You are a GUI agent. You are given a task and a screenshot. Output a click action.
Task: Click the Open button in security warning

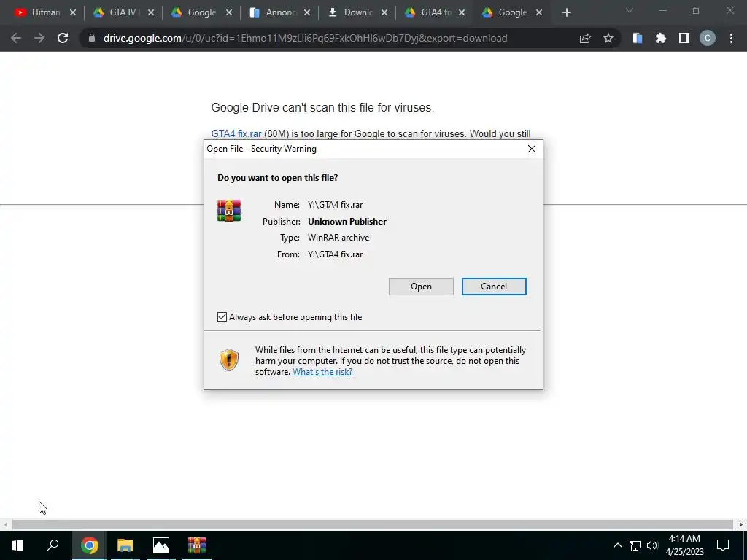pyautogui.click(x=421, y=286)
